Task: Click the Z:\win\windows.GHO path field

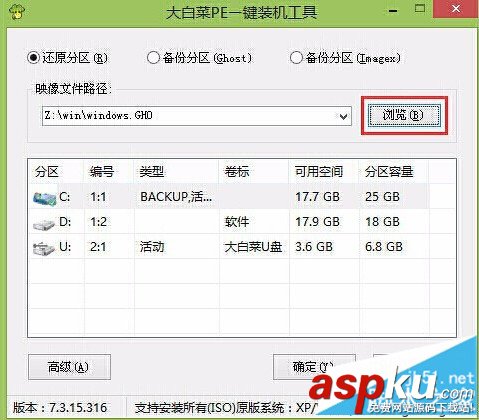Action: 197,116
